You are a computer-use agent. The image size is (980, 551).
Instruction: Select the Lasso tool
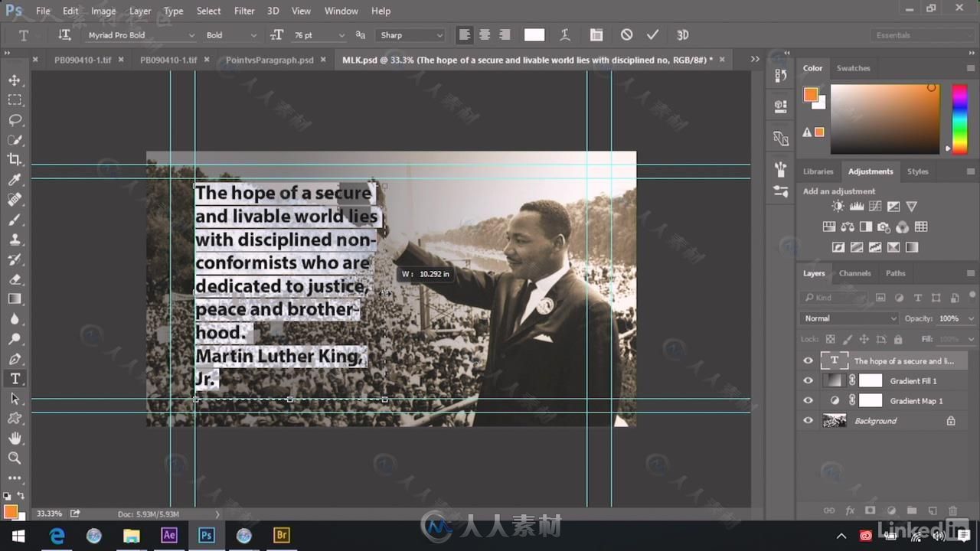coord(15,120)
